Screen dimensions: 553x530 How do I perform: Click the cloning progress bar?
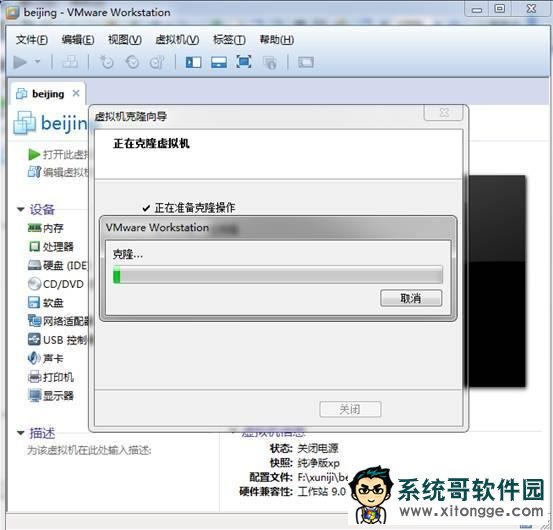(x=278, y=275)
